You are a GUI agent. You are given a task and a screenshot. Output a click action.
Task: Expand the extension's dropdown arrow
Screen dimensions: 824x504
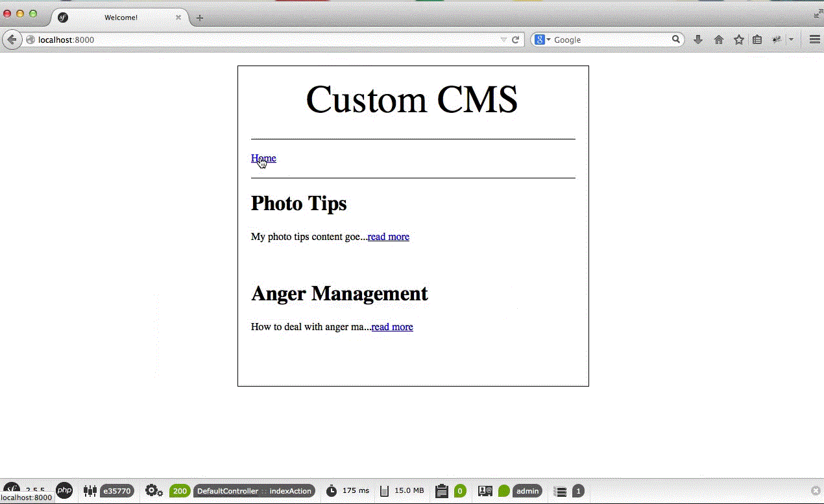click(x=791, y=40)
